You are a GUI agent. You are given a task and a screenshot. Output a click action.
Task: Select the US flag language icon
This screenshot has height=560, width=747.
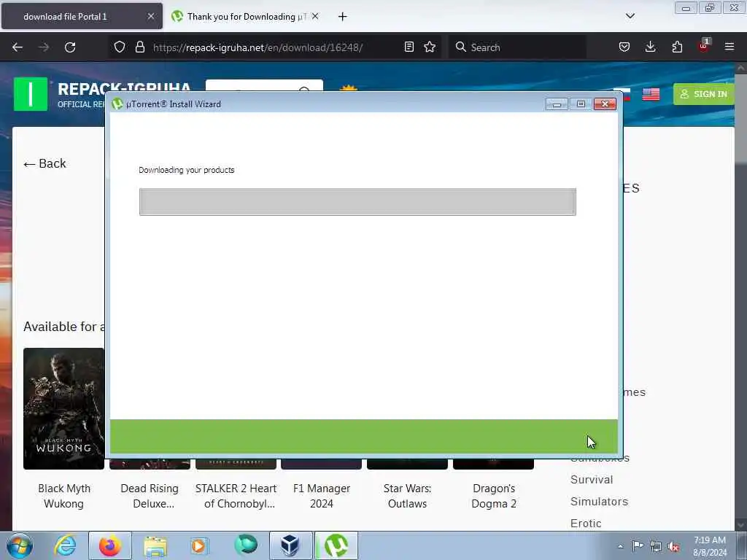[651, 94]
